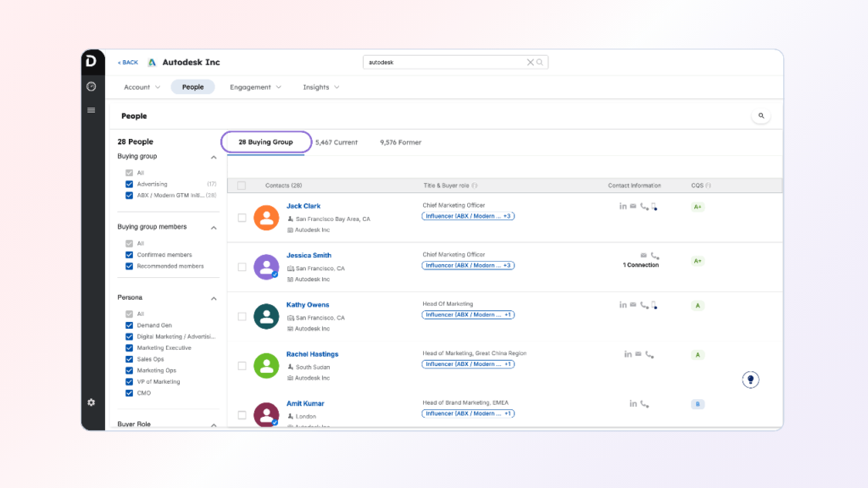Screen dimensions: 868x488
Task: Collapse the Buying group members section
Action: click(214, 227)
